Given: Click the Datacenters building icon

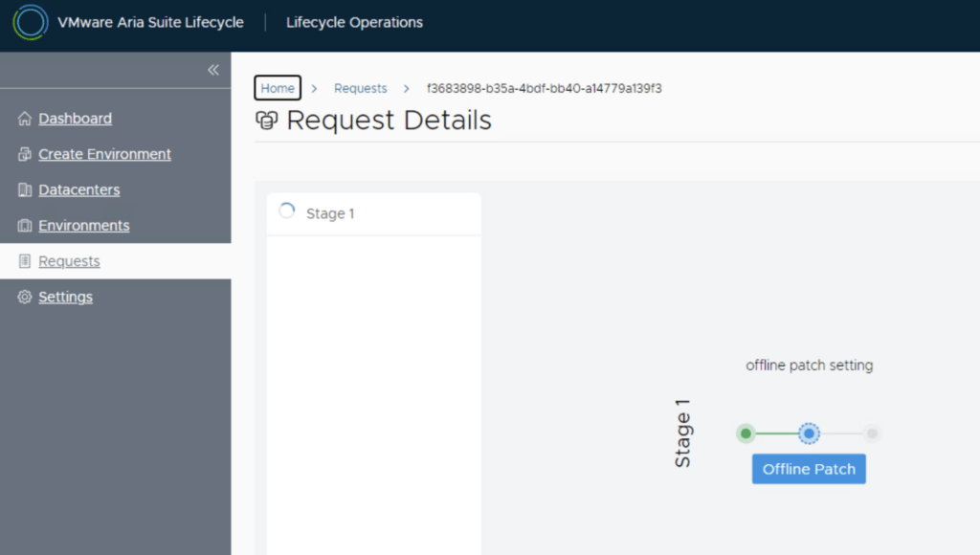Looking at the screenshot, I should click(x=25, y=190).
